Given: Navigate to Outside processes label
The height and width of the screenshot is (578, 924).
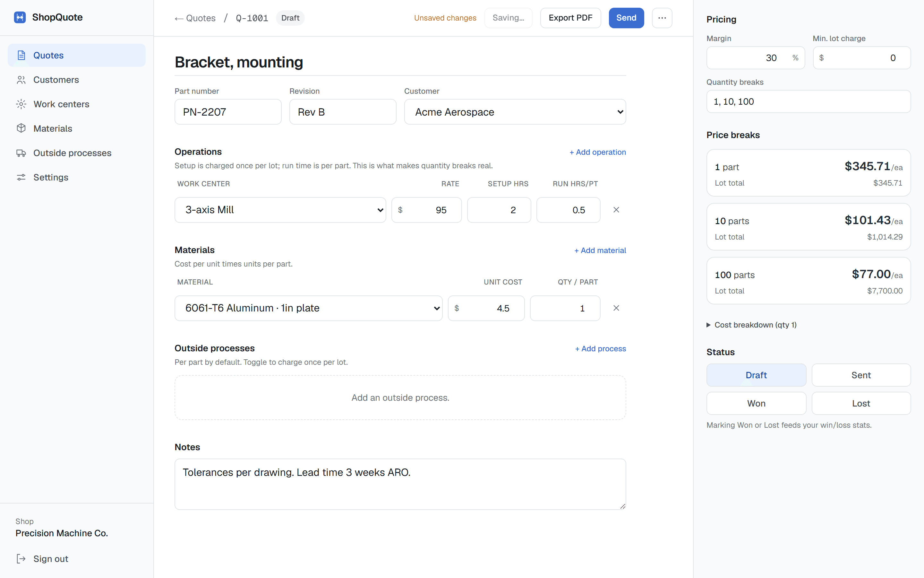Looking at the screenshot, I should [73, 153].
